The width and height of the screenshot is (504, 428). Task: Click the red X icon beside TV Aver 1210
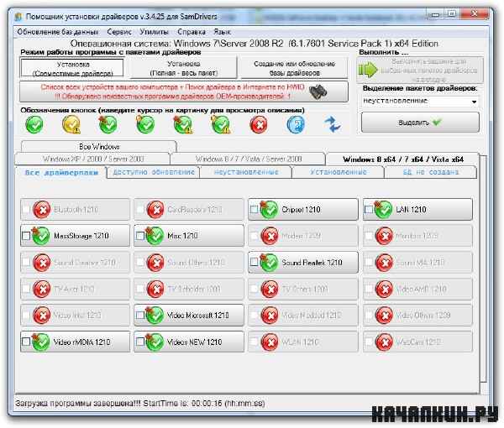tap(42, 289)
